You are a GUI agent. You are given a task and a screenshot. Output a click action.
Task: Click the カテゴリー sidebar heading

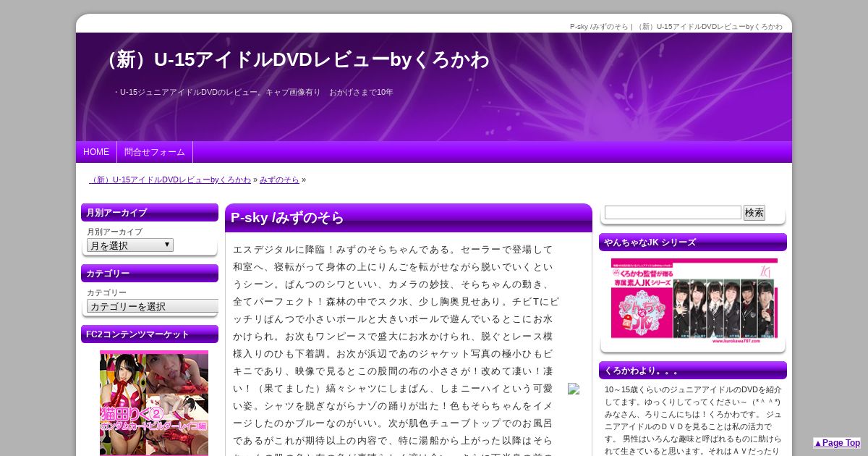(x=150, y=274)
